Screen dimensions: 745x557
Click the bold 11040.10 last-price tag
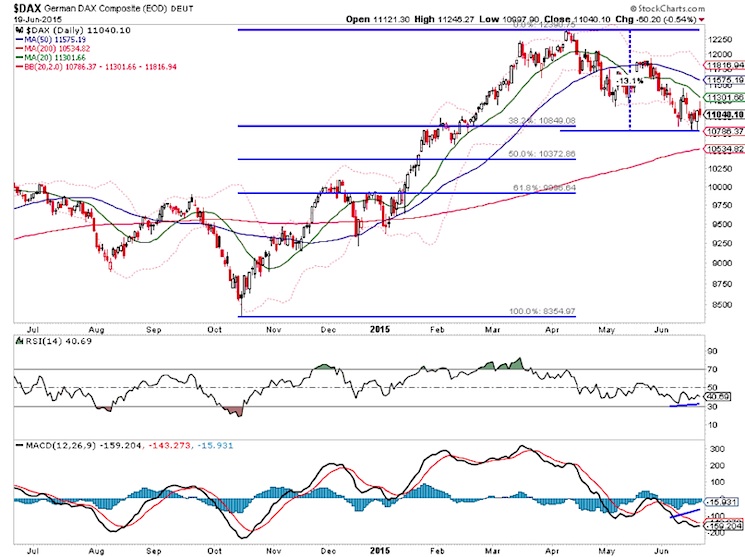coord(725,115)
